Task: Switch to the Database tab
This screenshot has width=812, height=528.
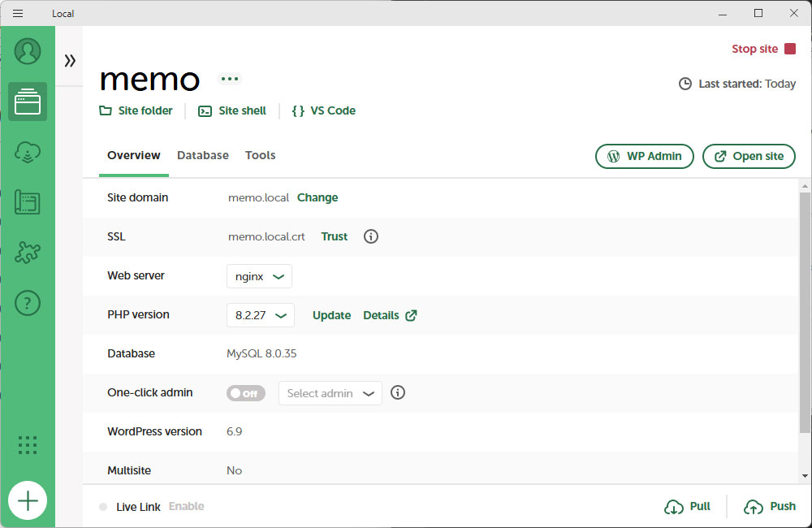Action: click(203, 155)
